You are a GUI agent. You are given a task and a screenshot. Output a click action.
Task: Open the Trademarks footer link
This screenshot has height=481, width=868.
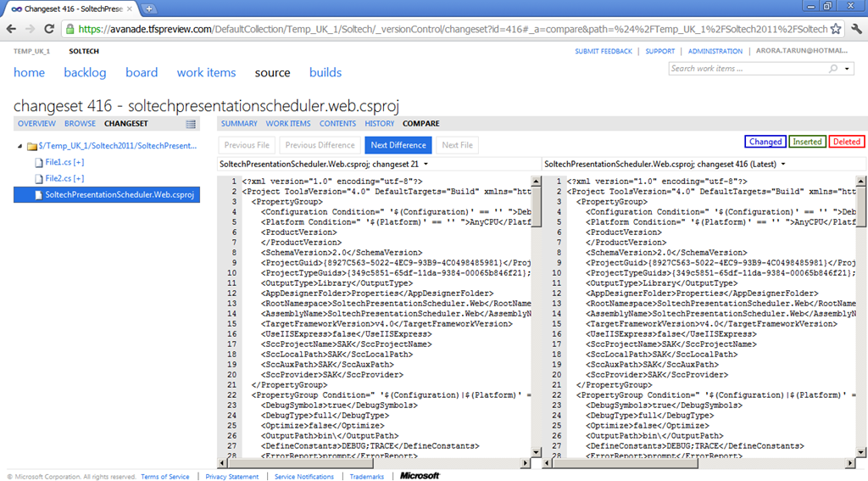point(366,477)
